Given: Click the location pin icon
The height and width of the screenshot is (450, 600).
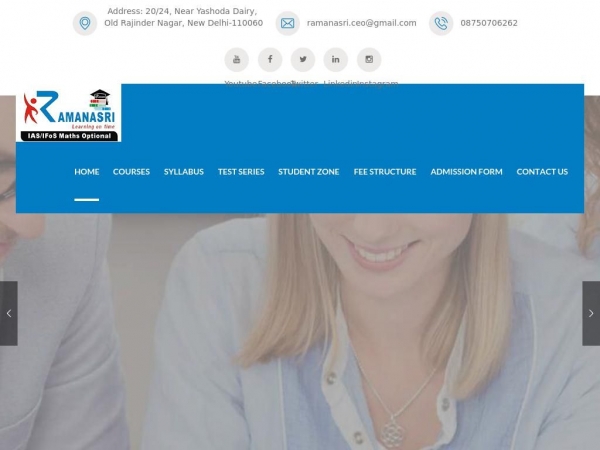Looking at the screenshot, I should (85, 23).
